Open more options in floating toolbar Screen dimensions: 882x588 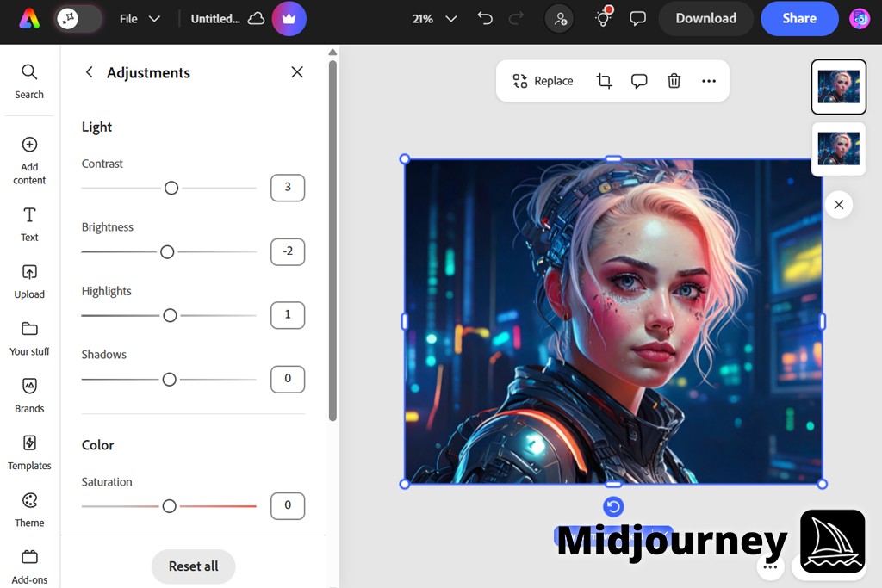[709, 81]
